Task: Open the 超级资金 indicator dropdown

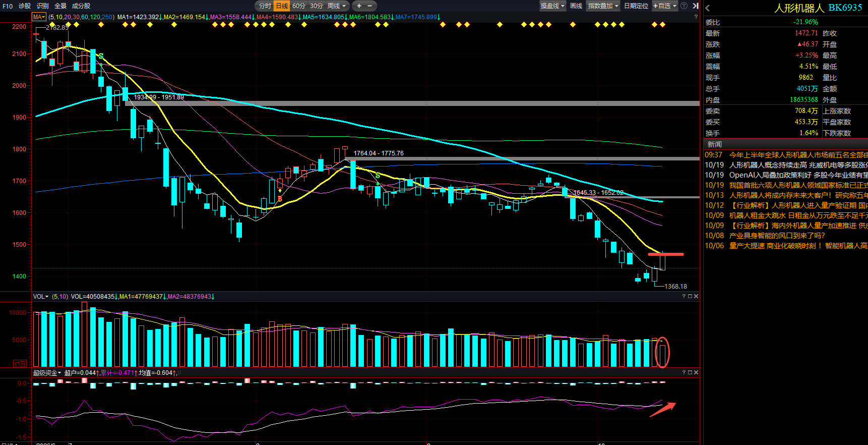Action: click(47, 373)
